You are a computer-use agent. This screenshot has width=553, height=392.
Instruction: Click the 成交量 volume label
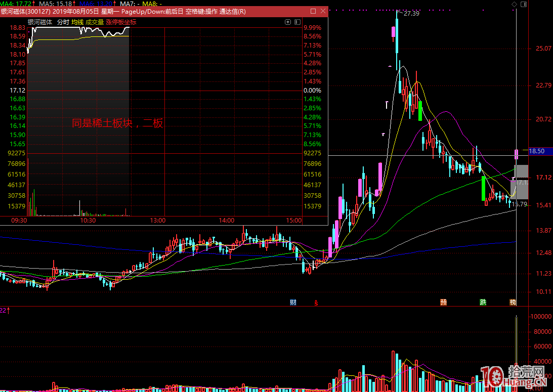point(95,22)
